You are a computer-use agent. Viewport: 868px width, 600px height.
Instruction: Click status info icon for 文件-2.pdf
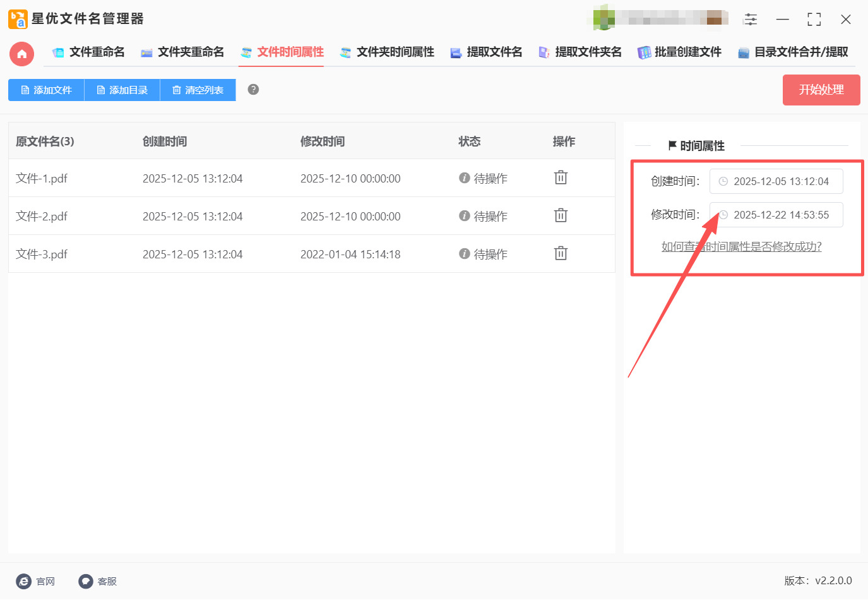click(465, 216)
